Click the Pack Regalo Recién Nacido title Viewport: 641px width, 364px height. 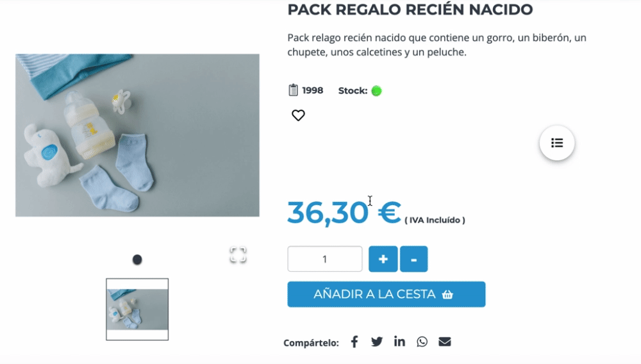tap(410, 10)
